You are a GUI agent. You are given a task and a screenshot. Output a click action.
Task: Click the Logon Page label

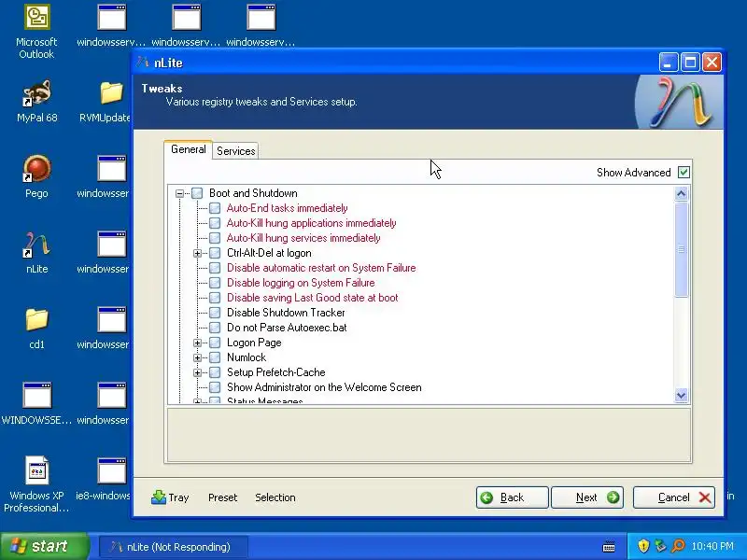point(254,343)
